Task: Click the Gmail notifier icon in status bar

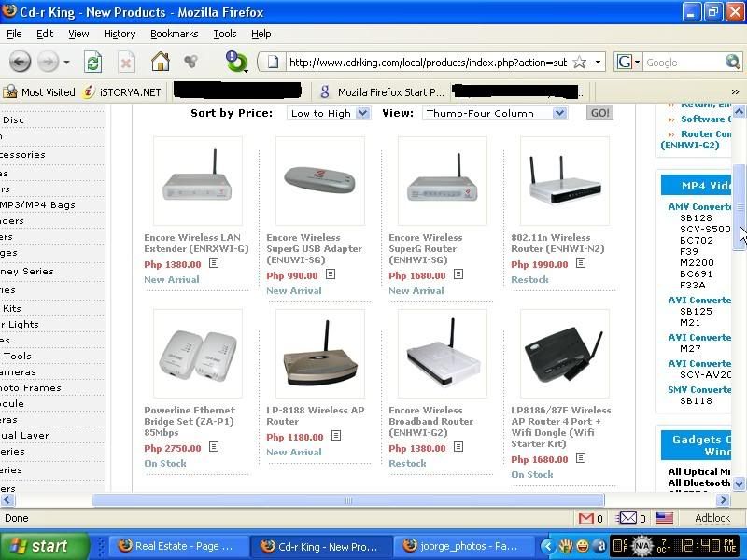Action: 586,518
